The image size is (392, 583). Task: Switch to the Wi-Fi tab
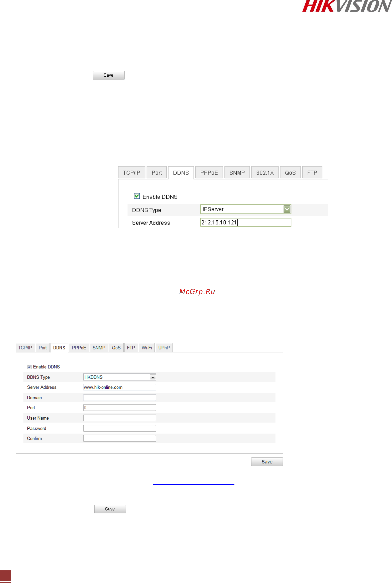coord(147,348)
